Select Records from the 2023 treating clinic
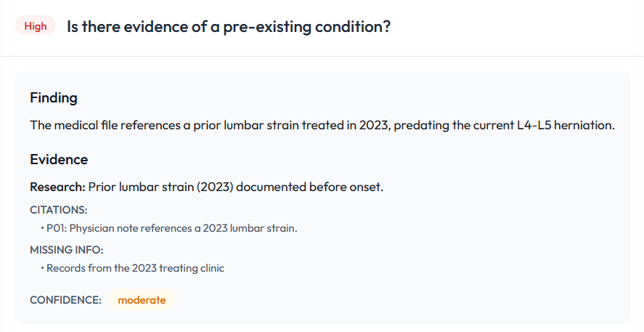 pyautogui.click(x=135, y=268)
